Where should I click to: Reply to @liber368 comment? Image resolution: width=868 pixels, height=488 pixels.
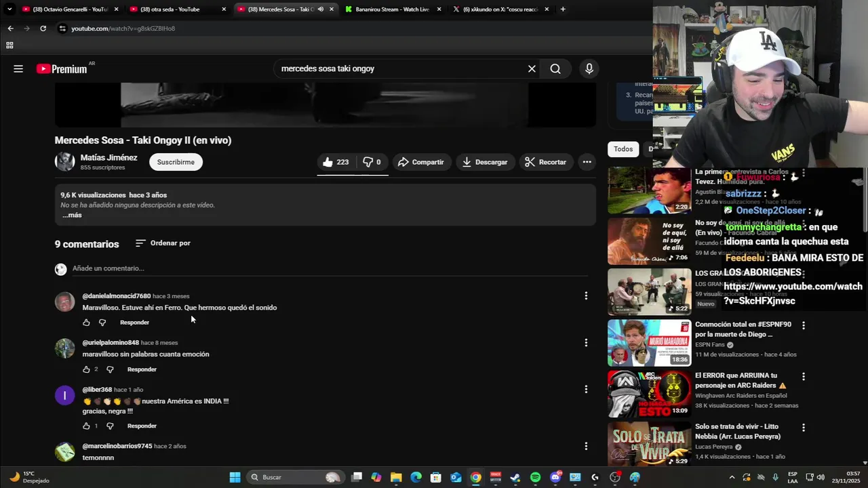pos(142,426)
